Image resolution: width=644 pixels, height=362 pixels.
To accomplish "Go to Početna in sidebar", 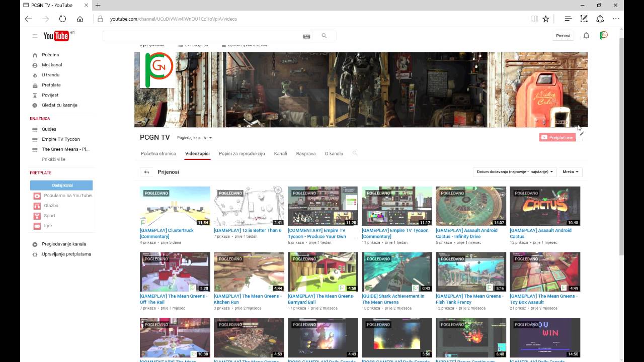I will coord(50,55).
